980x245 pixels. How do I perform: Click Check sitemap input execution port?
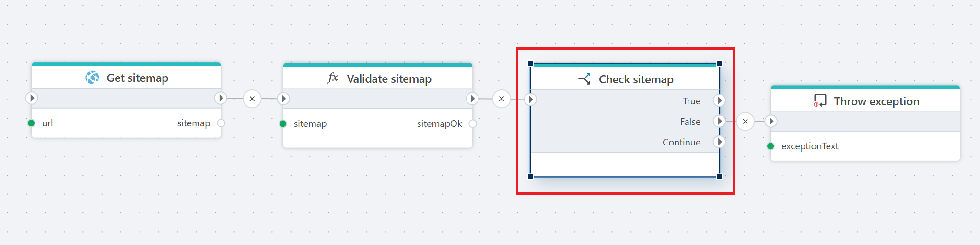point(530,100)
